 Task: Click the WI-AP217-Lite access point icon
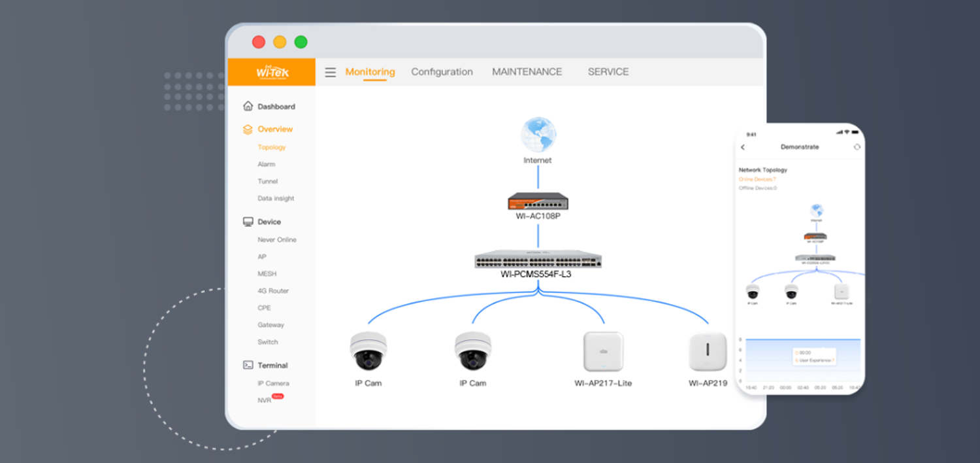(x=603, y=352)
